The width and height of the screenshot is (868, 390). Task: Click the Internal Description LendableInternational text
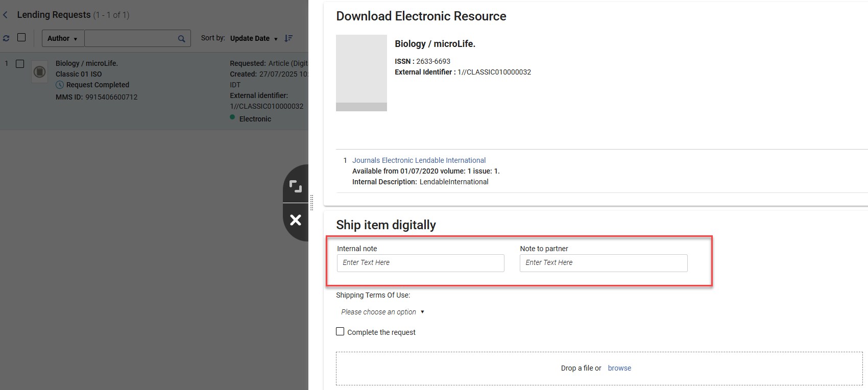click(420, 182)
